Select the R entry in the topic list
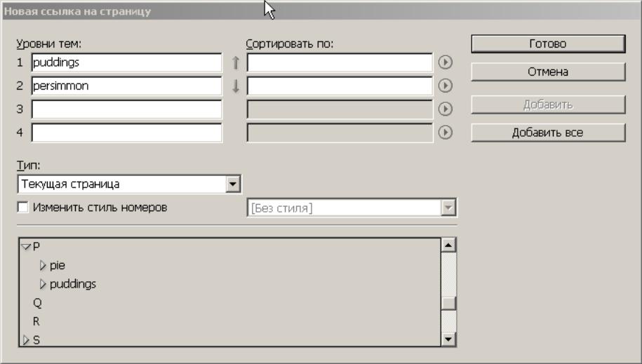The height and width of the screenshot is (364, 642). (x=36, y=321)
